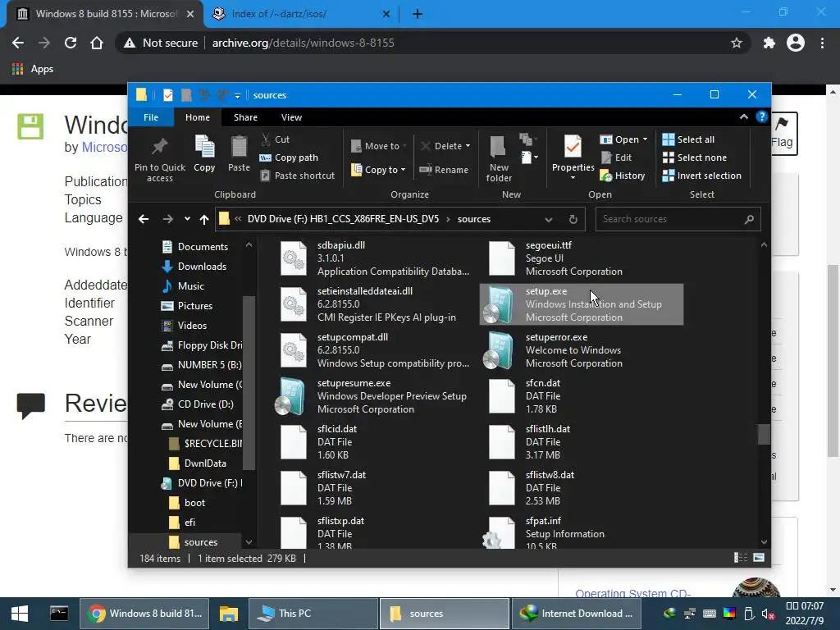The width and height of the screenshot is (840, 630).
Task: Select sflistw8.dat file
Action: coord(582,488)
